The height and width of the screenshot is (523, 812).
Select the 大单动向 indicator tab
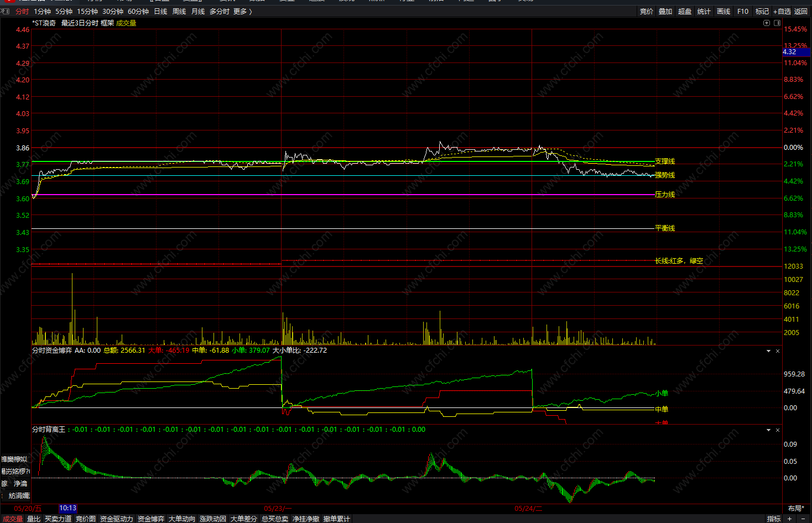(182, 519)
